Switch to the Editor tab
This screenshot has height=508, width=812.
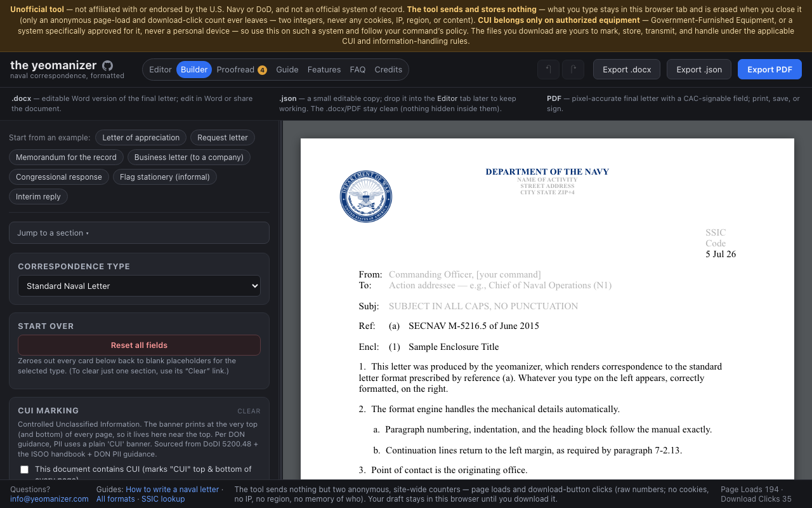pos(160,70)
